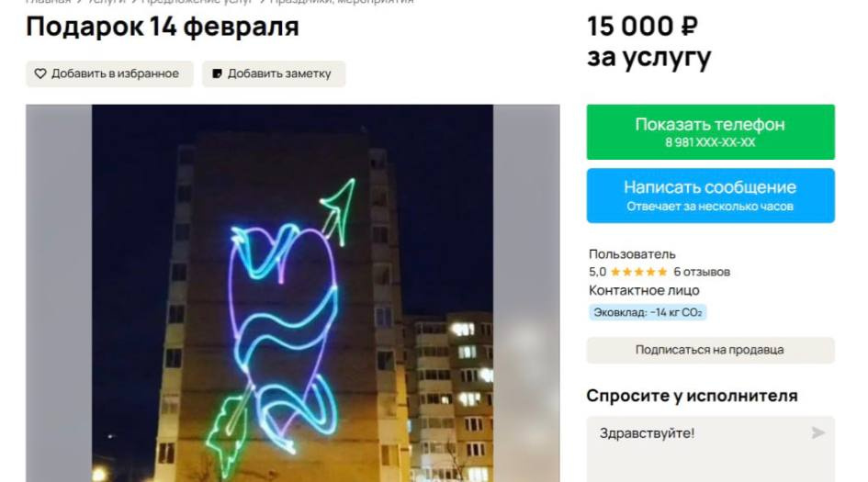Open chat with Написать сообщение button

click(710, 196)
